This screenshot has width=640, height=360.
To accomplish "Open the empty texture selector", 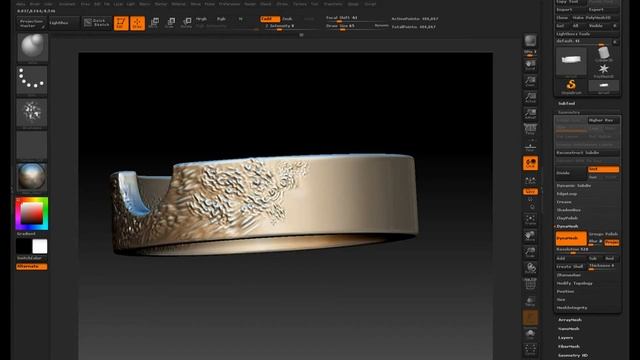I will (32, 144).
